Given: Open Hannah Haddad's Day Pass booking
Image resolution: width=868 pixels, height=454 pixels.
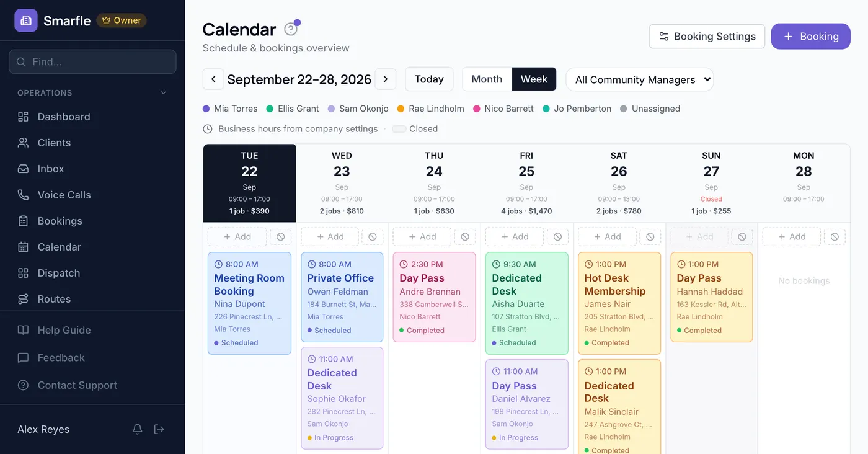Looking at the screenshot, I should (711, 297).
